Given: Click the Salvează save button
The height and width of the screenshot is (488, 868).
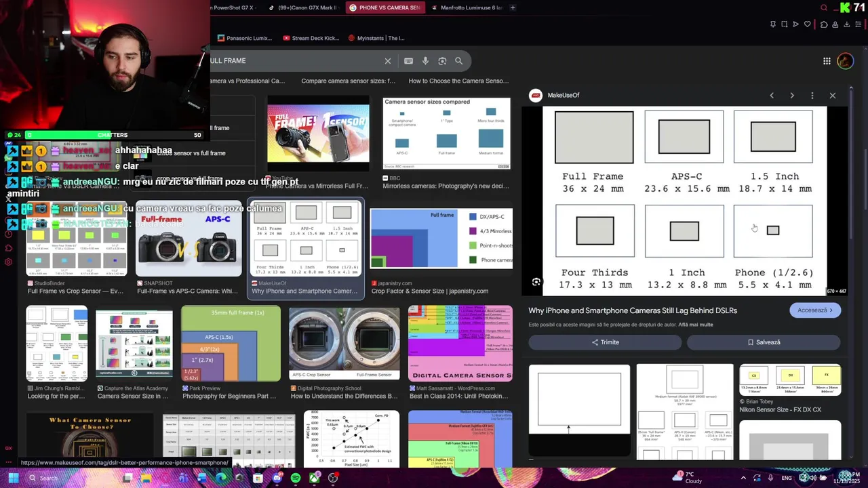Looking at the screenshot, I should [x=764, y=342].
